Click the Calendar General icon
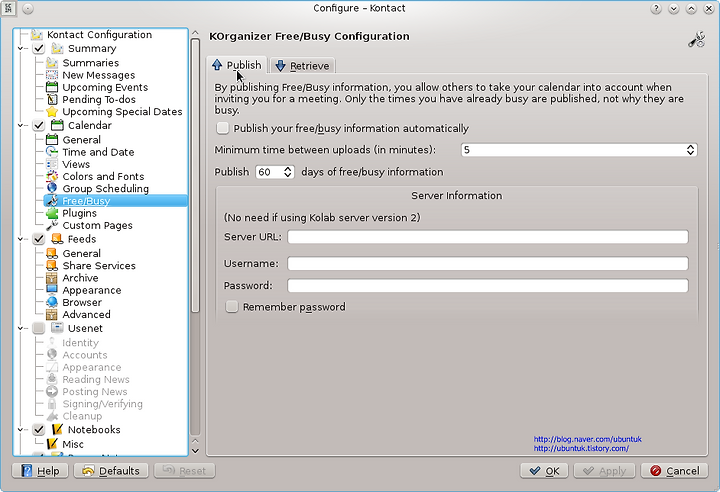 coord(52,140)
